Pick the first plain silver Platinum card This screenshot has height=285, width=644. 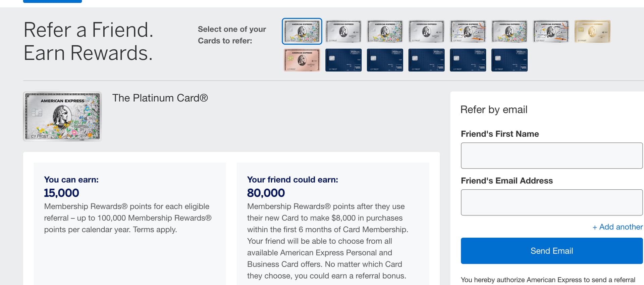(343, 31)
